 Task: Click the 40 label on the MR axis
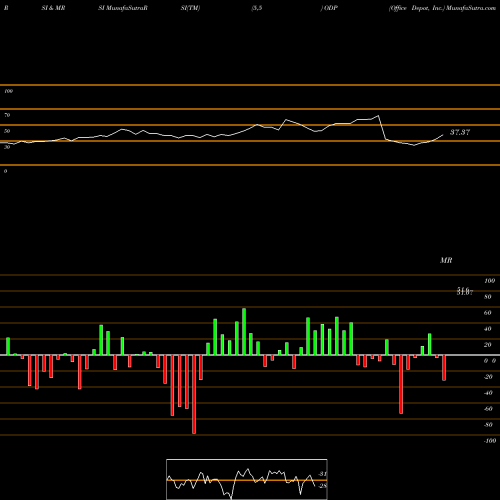click(487, 329)
